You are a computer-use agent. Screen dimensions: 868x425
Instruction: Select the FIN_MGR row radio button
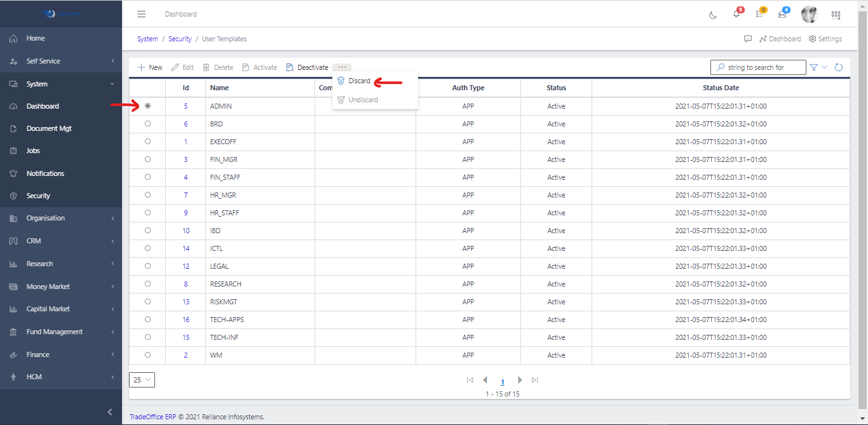(148, 159)
